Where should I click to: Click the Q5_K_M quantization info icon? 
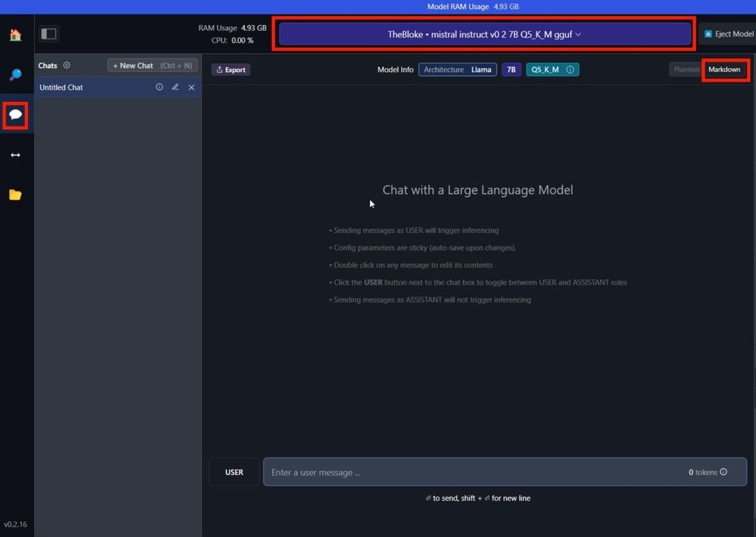coord(570,70)
